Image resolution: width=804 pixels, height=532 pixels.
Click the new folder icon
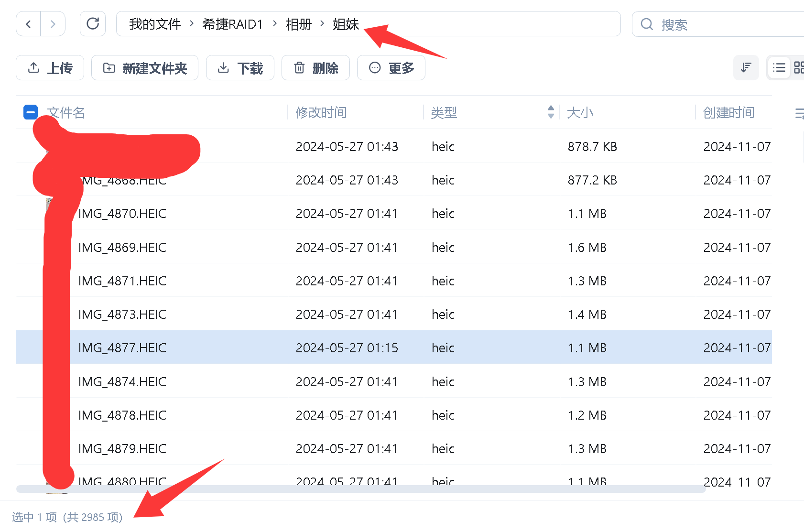pos(109,67)
